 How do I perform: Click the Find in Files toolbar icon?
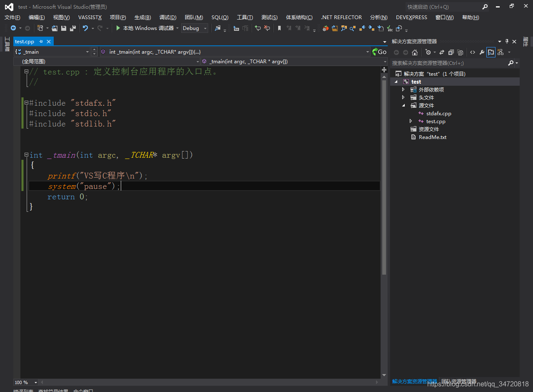coord(217,28)
